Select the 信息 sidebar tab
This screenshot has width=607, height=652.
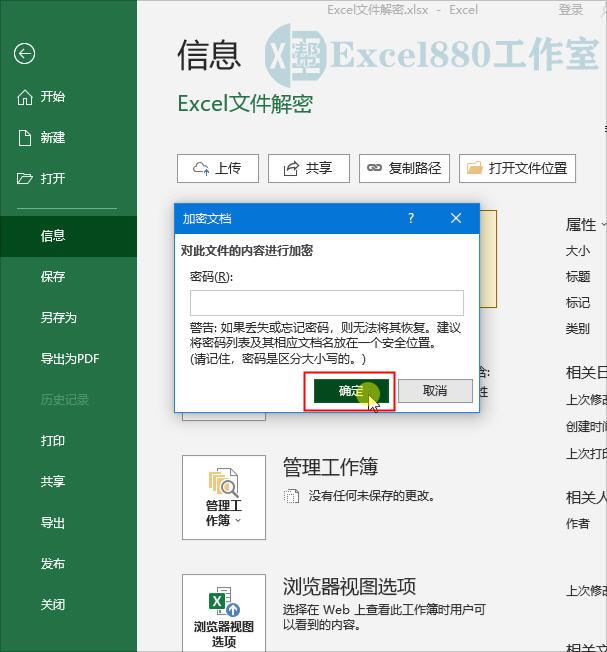(68, 236)
